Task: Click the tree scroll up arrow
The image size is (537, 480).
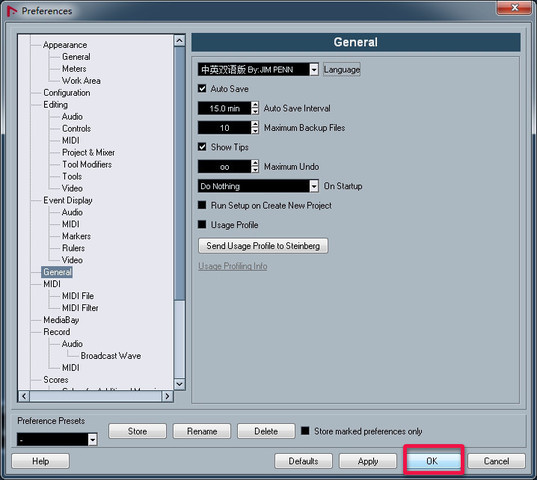Action: click(179, 41)
